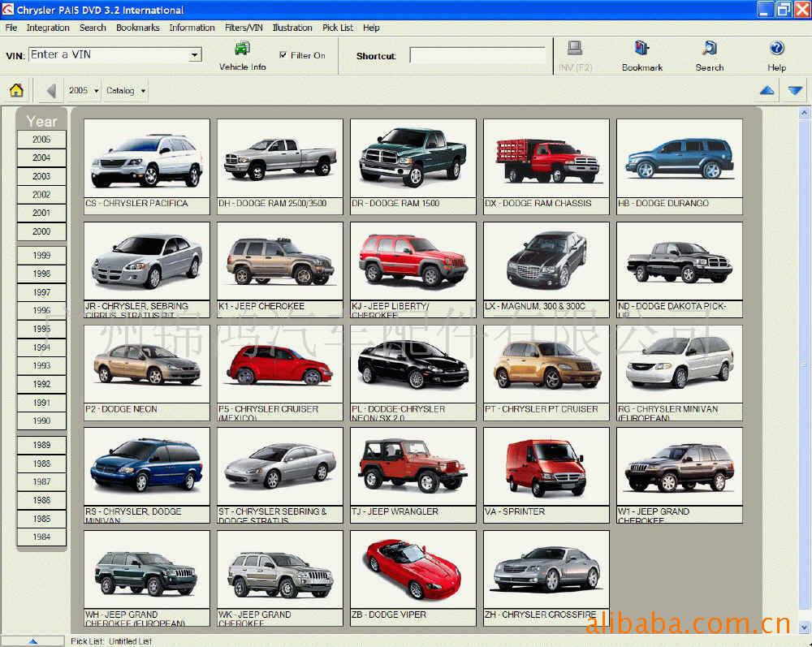Screen dimensions: 812x647
Task: Open the Search toolbar icon
Action: [x=710, y=48]
